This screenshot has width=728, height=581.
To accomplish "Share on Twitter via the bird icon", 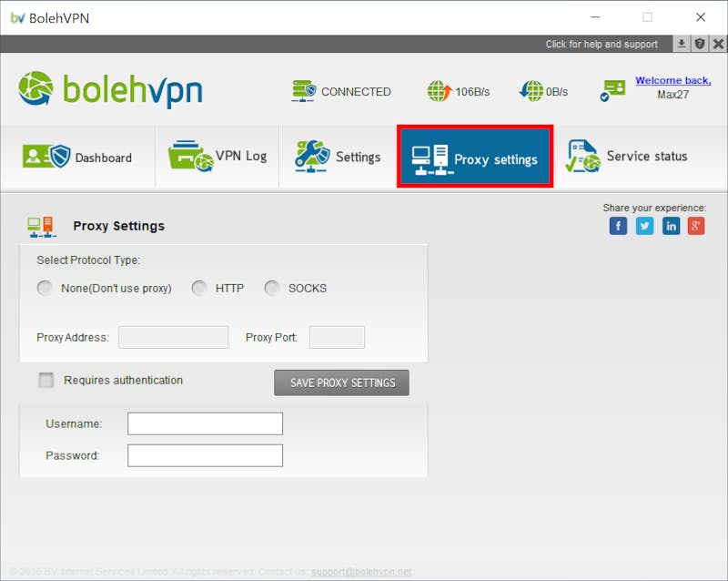I will (644, 226).
